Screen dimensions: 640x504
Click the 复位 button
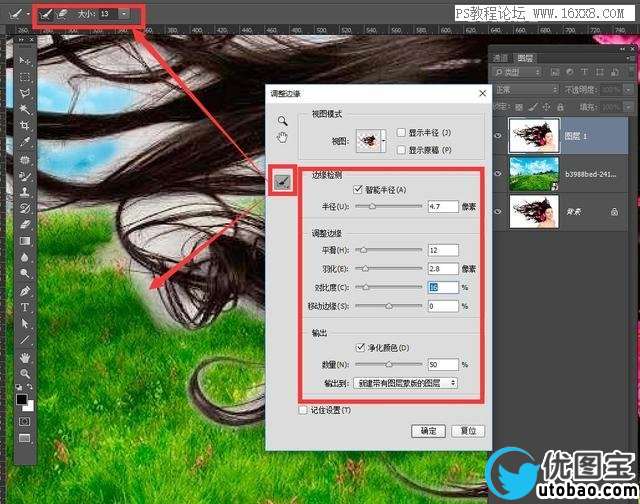coord(468,431)
